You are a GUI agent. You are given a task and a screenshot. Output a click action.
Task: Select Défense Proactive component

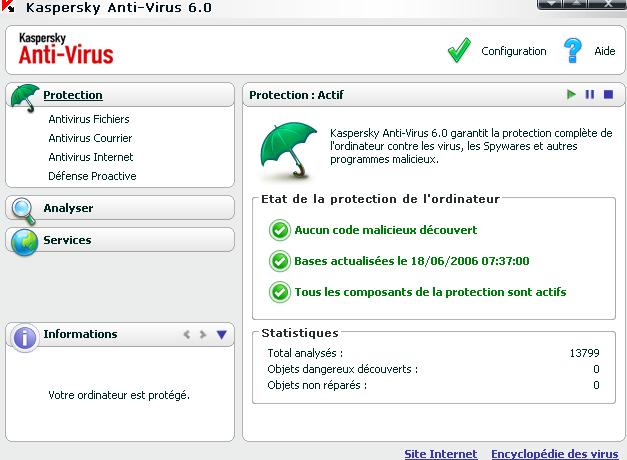pos(92,176)
